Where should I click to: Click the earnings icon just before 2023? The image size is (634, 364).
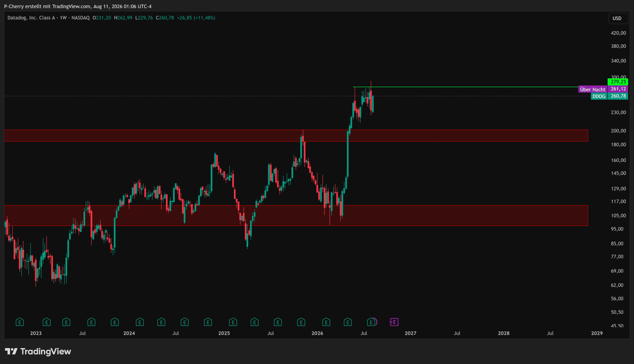coord(20,322)
